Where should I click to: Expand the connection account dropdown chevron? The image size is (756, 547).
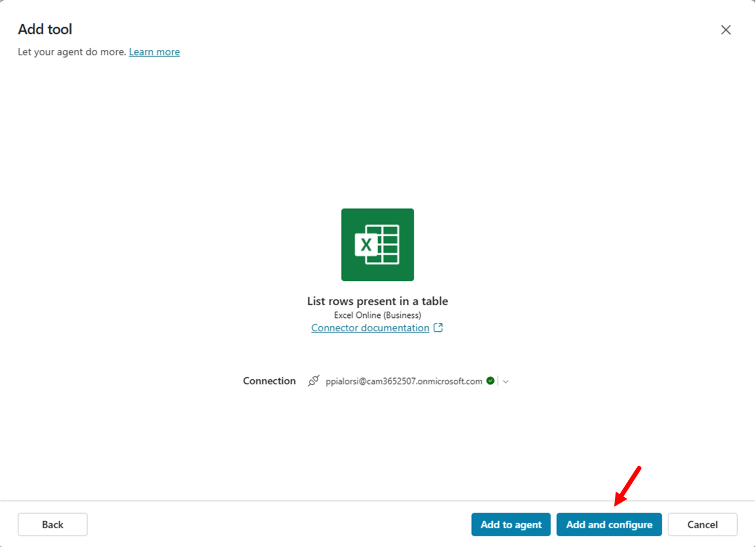click(x=505, y=382)
